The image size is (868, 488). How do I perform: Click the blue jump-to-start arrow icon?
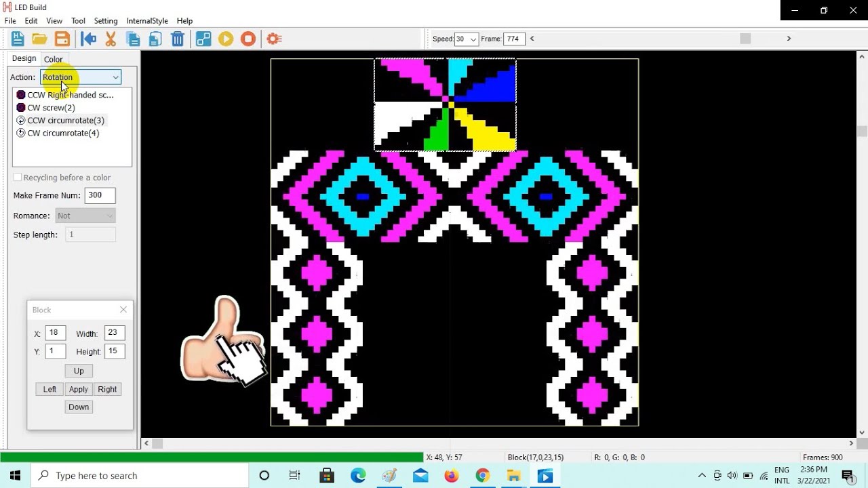pos(88,39)
